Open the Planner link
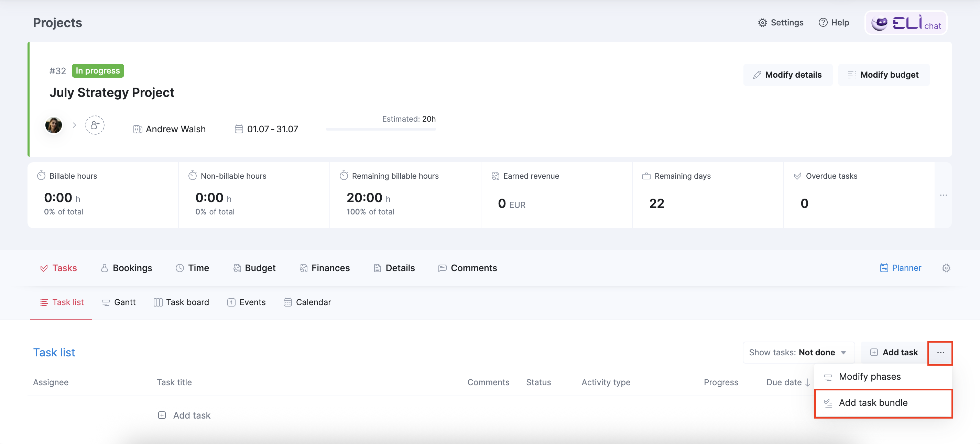Viewport: 980px width, 444px height. pyautogui.click(x=900, y=268)
